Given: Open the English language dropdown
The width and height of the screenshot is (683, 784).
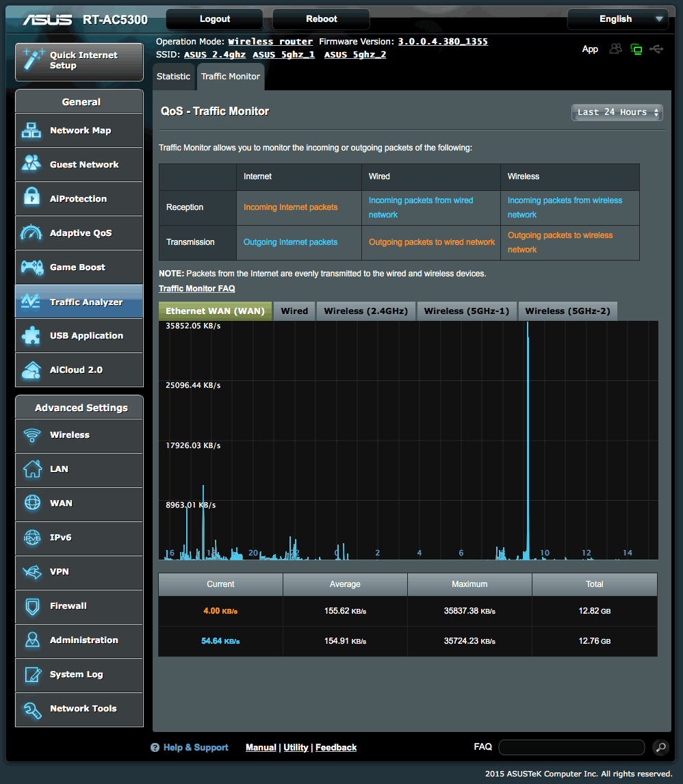Looking at the screenshot, I should [x=617, y=19].
